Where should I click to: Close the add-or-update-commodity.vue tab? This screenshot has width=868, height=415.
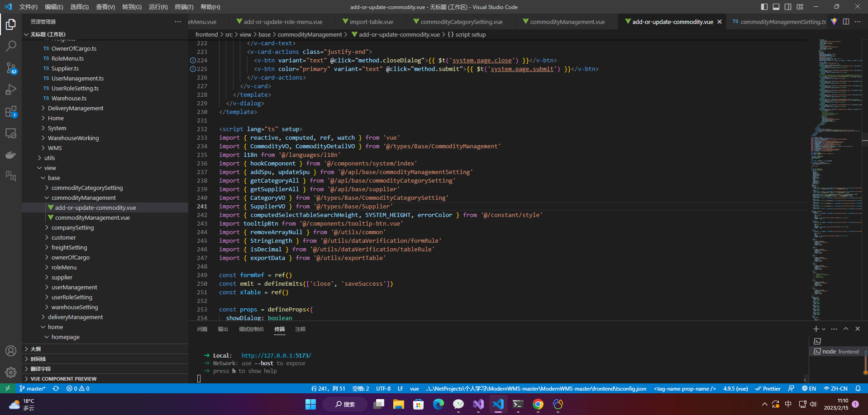[x=720, y=22]
